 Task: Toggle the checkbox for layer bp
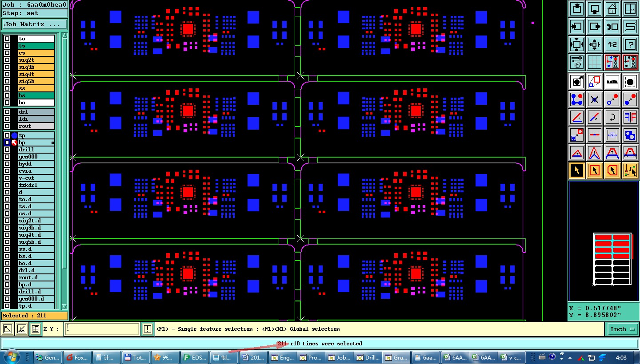point(7,142)
